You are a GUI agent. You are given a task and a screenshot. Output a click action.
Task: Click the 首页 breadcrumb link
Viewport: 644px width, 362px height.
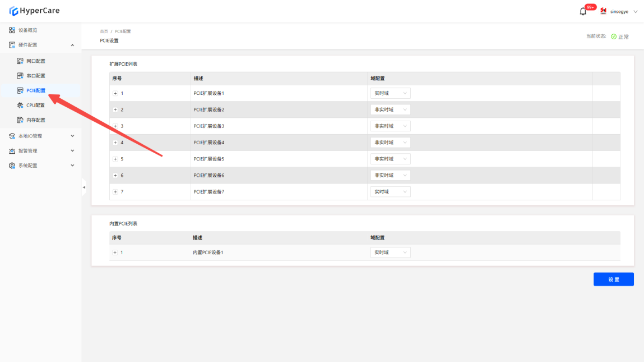[x=104, y=31]
